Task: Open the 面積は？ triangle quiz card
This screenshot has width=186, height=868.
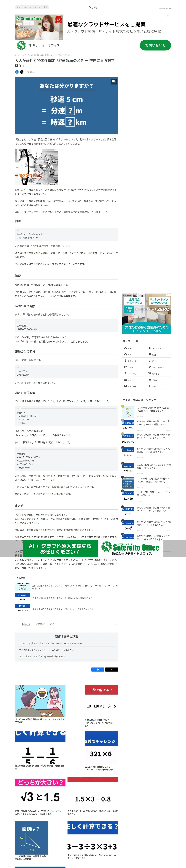Action: click(31, 841)
